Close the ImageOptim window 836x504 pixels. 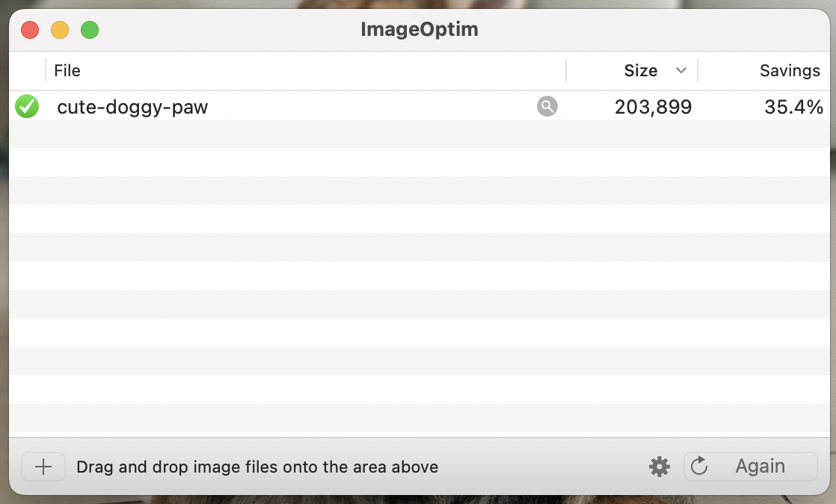click(28, 29)
